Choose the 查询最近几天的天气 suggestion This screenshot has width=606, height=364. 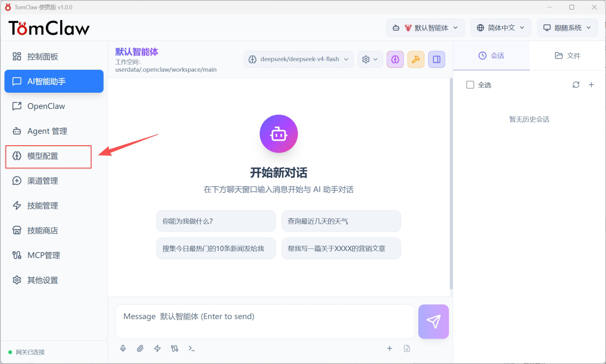tap(341, 221)
